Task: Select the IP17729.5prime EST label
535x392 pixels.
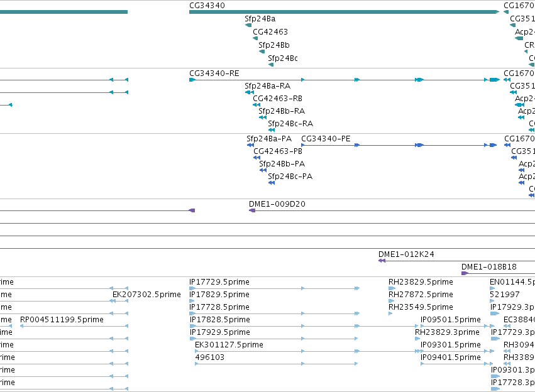Action: pyautogui.click(x=219, y=282)
